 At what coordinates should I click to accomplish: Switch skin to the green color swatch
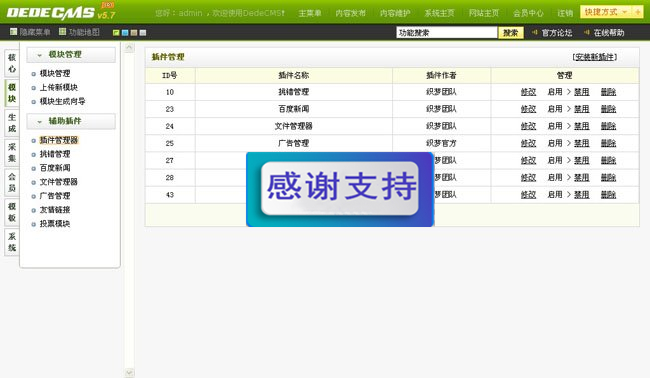coord(116,32)
